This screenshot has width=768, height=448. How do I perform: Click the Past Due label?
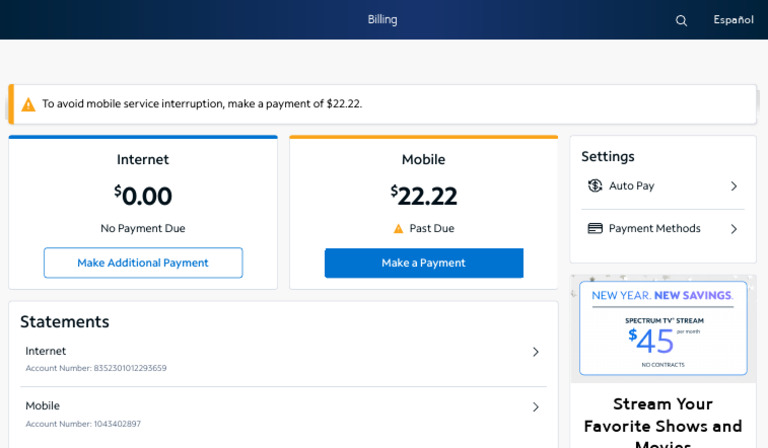432,228
